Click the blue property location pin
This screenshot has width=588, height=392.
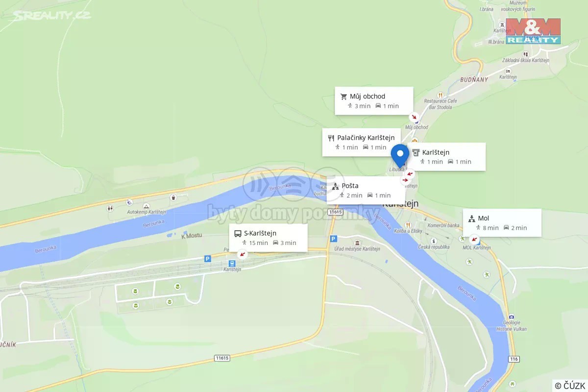pos(400,156)
